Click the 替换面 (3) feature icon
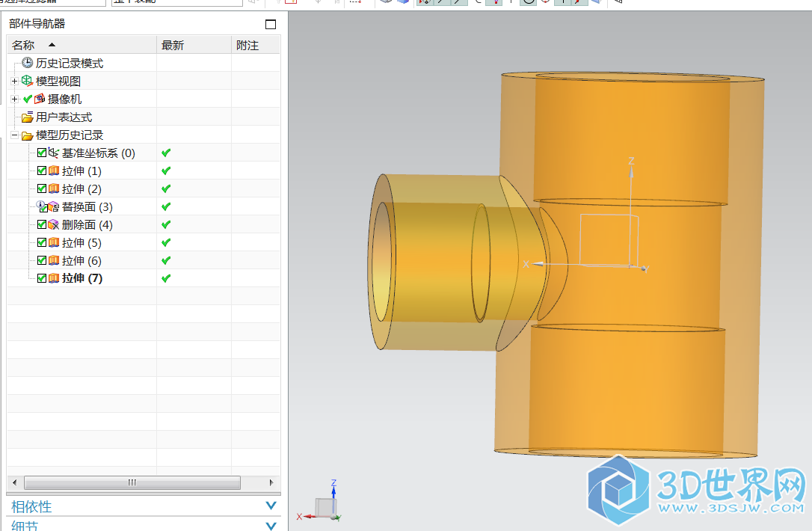This screenshot has width=812, height=531. [54, 207]
